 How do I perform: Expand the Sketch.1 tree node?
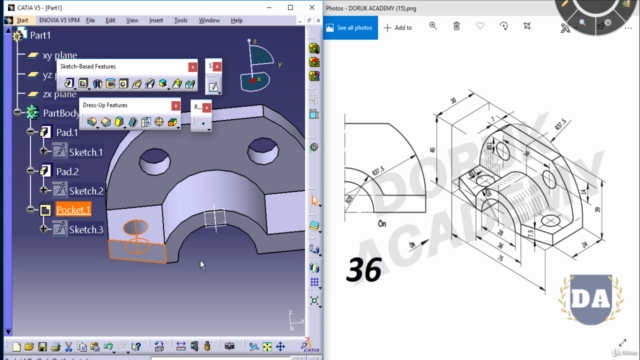tap(43, 151)
